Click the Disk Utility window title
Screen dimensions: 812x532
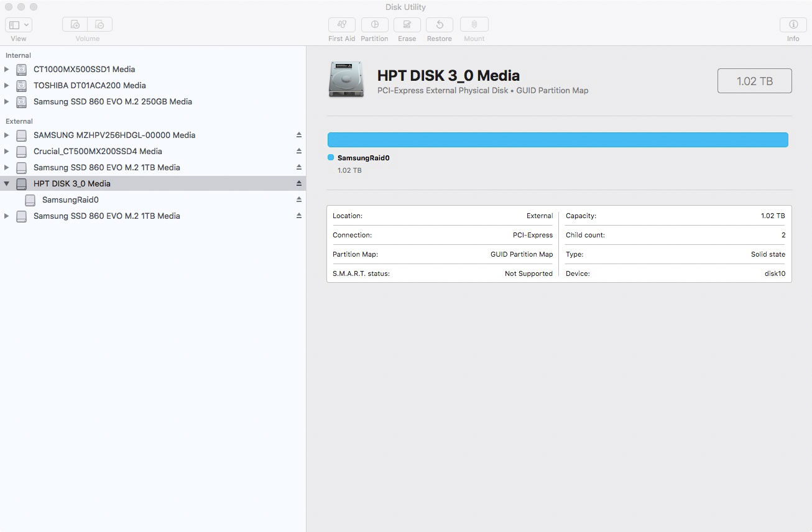click(x=405, y=7)
